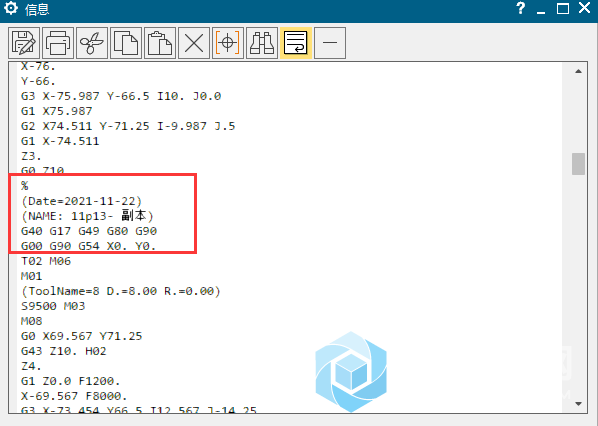The width and height of the screenshot is (598, 426).
Task: Click the Paste clipboard icon
Action: click(x=160, y=43)
